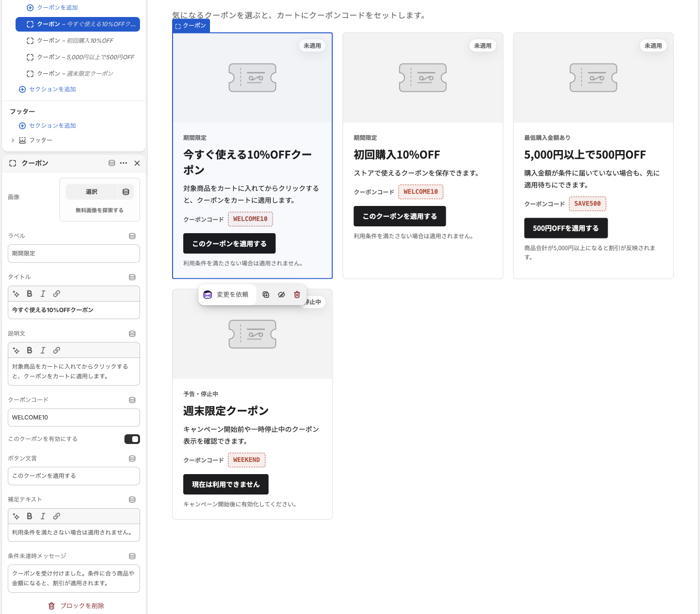Toggle bold in the 説明文 editor

pyautogui.click(x=29, y=350)
